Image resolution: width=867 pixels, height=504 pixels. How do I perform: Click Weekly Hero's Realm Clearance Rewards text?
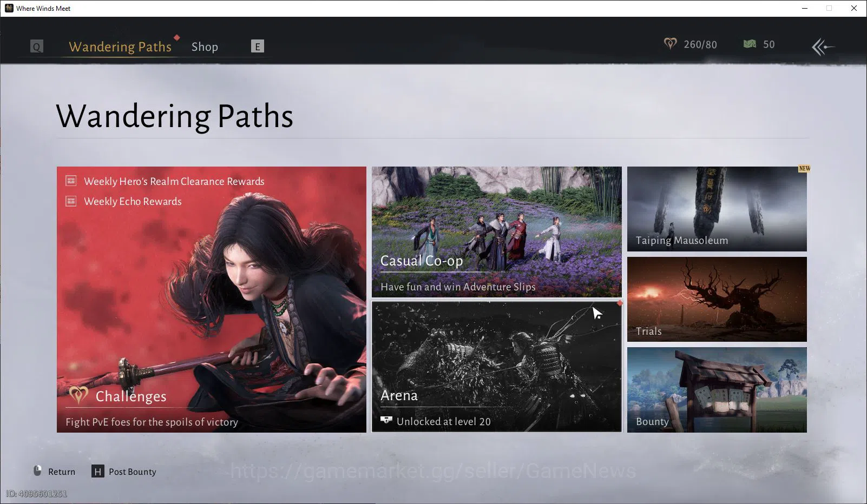[x=174, y=181]
